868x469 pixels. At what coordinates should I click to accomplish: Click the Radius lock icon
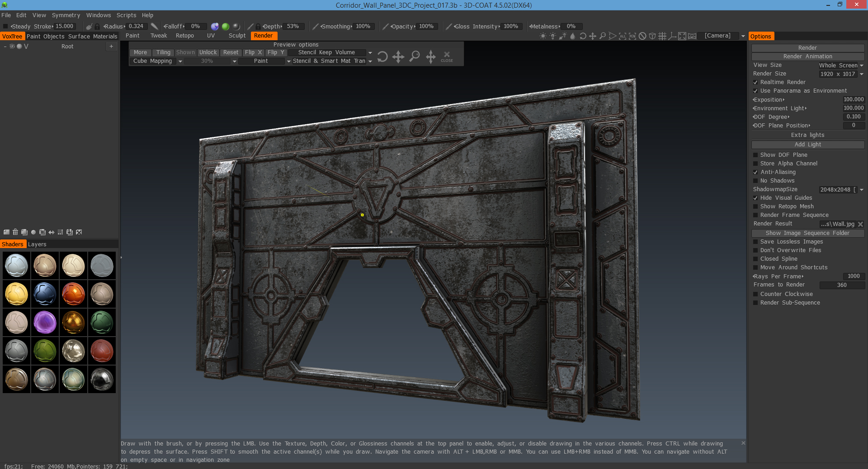(x=97, y=27)
